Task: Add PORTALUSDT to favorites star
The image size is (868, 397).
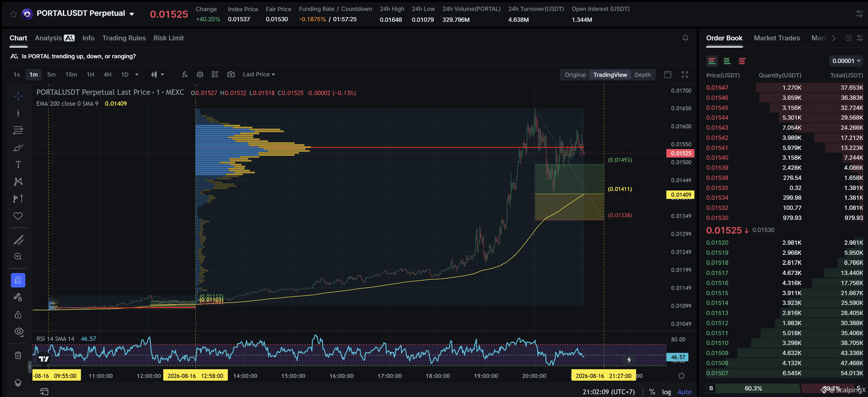Action: [x=13, y=14]
